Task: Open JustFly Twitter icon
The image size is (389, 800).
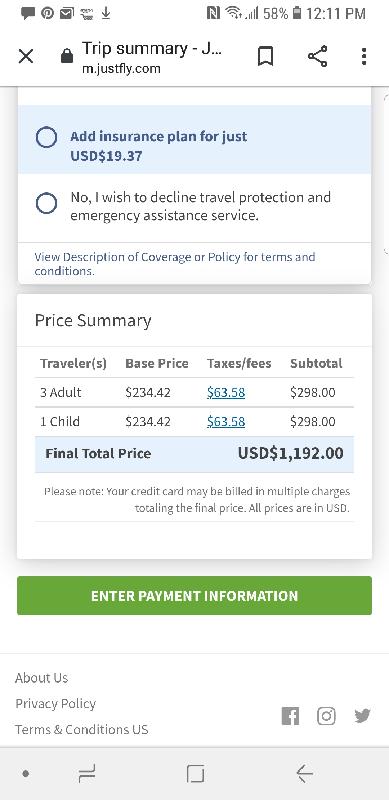Action: pos(362,716)
